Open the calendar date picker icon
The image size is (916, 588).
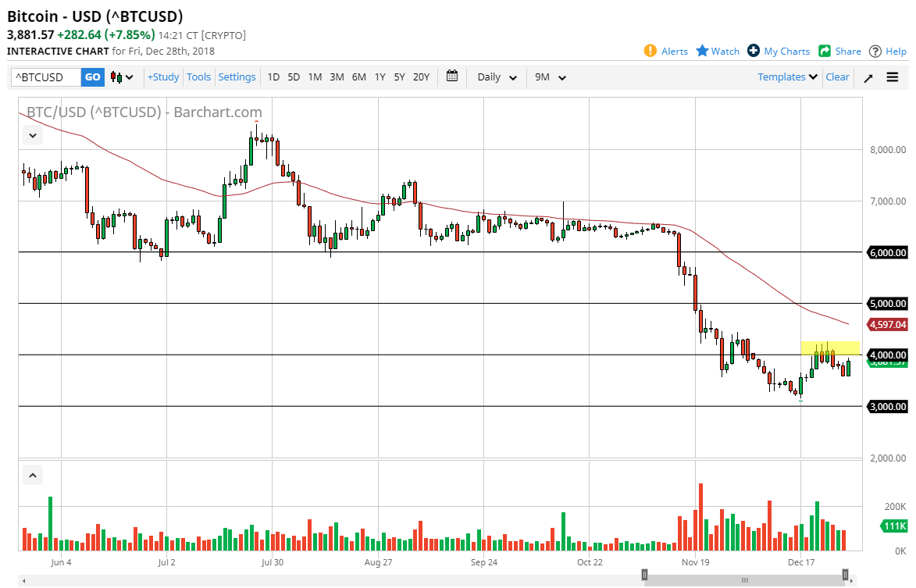[x=451, y=77]
